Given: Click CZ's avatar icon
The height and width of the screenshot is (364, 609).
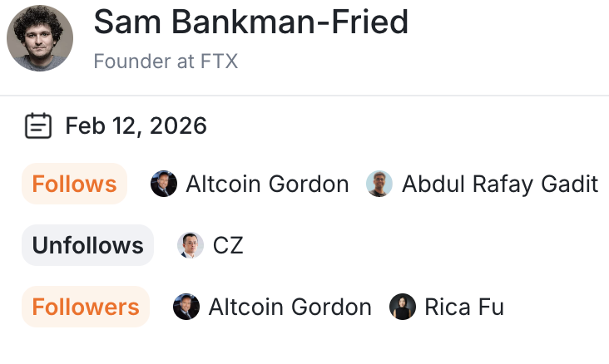Looking at the screenshot, I should [x=191, y=245].
